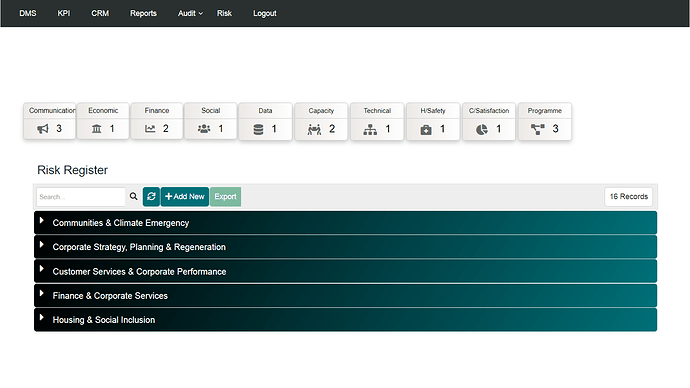Filter by the Social category label
This screenshot has width=690, height=388.
(210, 110)
